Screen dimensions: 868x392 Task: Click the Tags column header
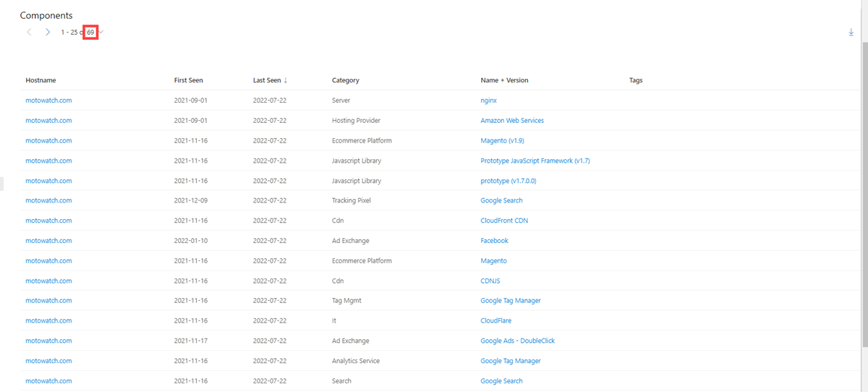[636, 80]
